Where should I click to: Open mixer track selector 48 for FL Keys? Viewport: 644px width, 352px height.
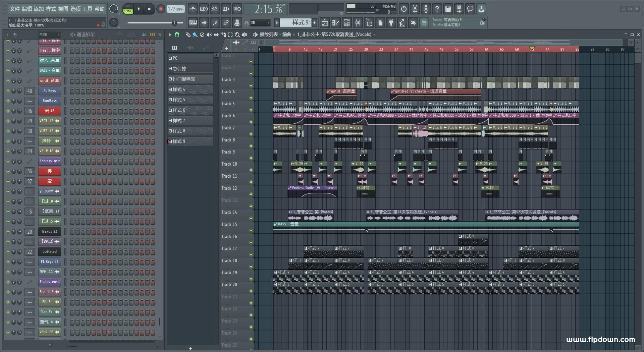(30, 91)
